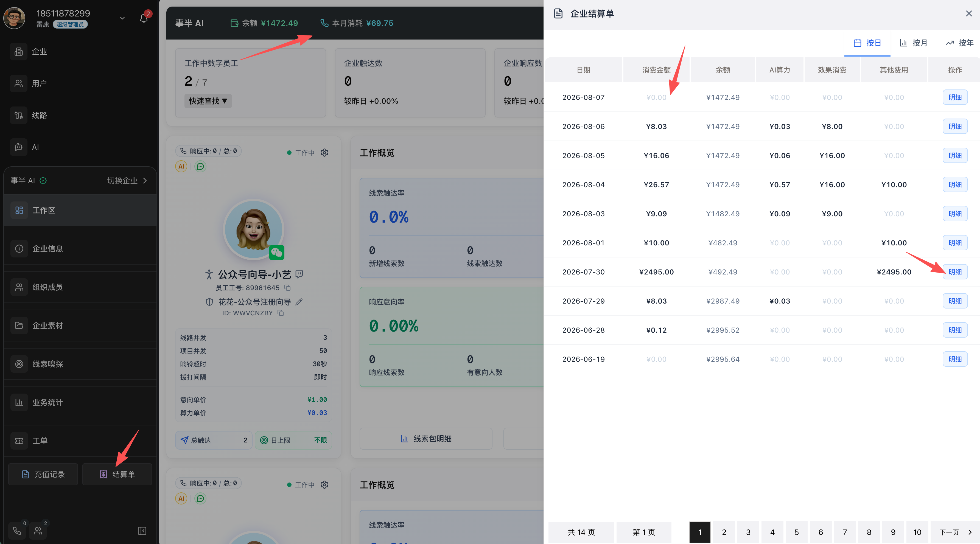The width and height of the screenshot is (980, 544).
Task: Click the 充值记录 button
Action: [x=43, y=474]
